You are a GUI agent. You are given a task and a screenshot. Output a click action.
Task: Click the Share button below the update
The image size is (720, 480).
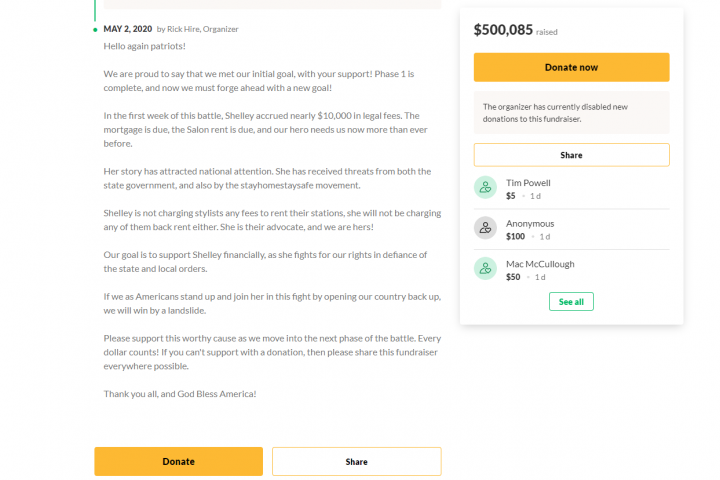[x=357, y=462]
